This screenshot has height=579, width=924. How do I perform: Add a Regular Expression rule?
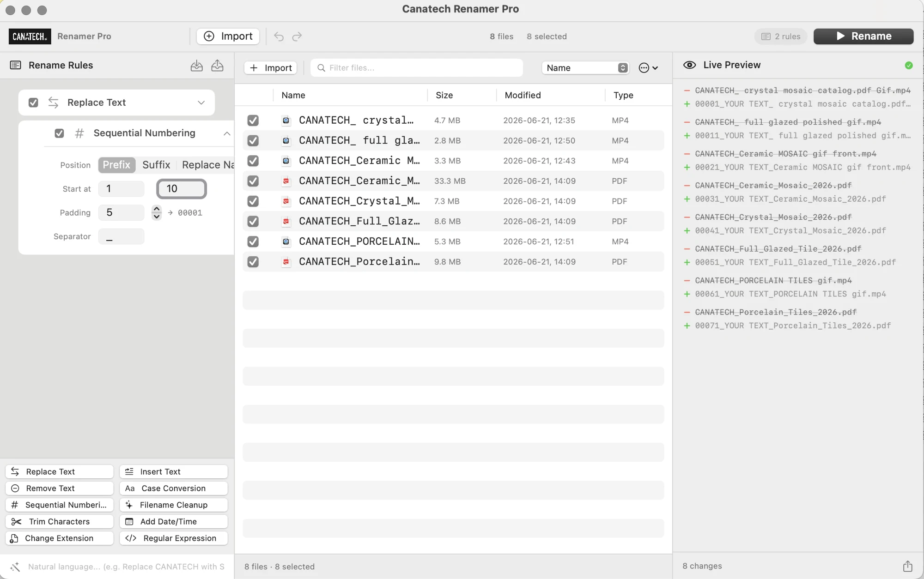coord(174,538)
